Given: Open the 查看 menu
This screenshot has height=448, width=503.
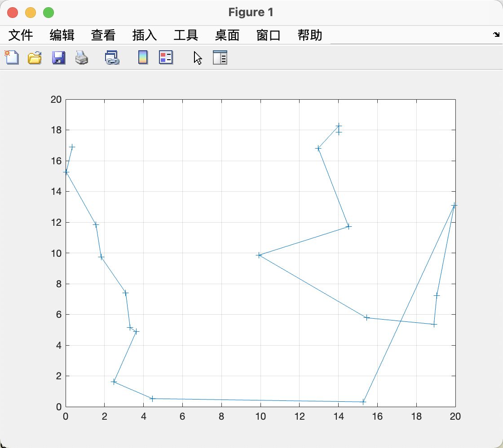Looking at the screenshot, I should pos(102,35).
